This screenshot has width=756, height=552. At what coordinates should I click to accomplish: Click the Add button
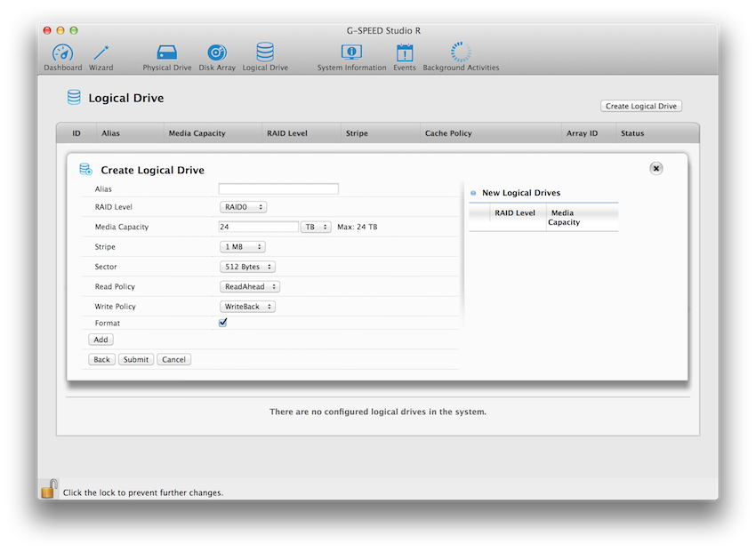coord(101,340)
